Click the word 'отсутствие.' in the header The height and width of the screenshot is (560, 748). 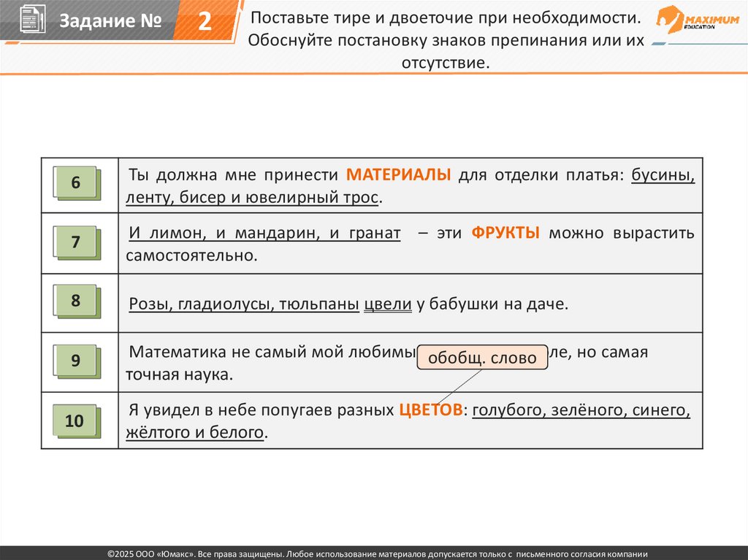point(446,63)
